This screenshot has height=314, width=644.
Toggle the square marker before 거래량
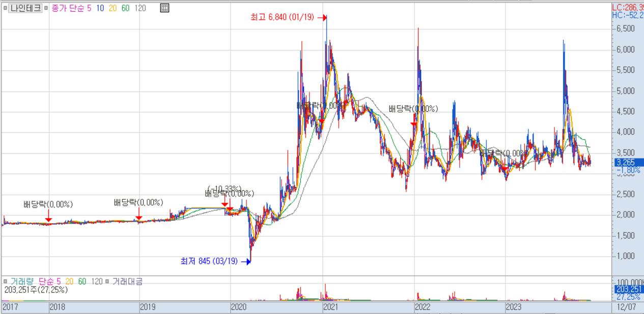click(x=5, y=281)
